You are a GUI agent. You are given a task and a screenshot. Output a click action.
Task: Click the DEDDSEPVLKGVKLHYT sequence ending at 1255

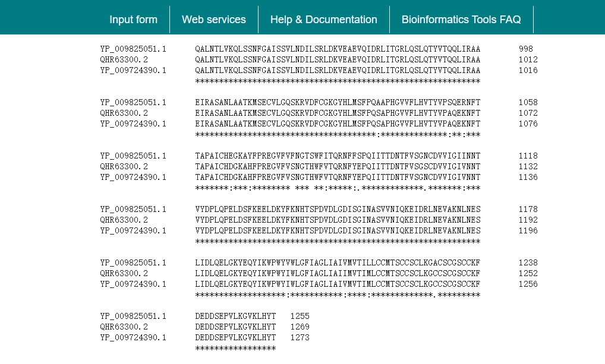pos(235,316)
